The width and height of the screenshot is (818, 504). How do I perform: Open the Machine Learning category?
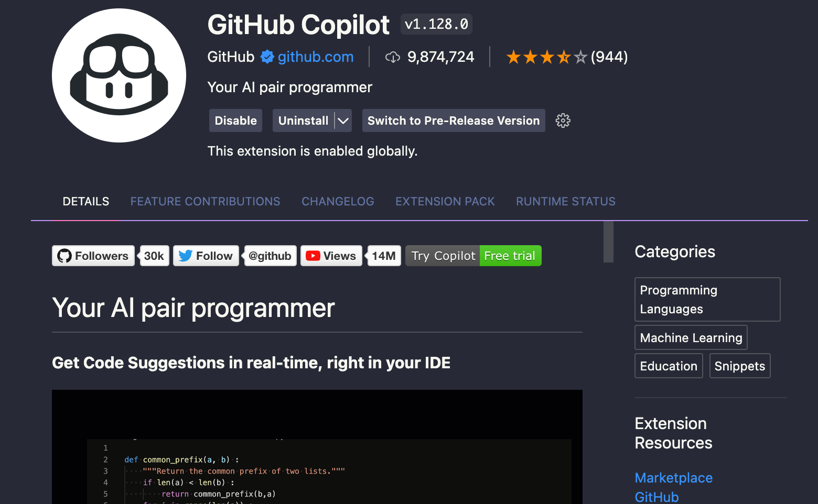click(x=691, y=337)
